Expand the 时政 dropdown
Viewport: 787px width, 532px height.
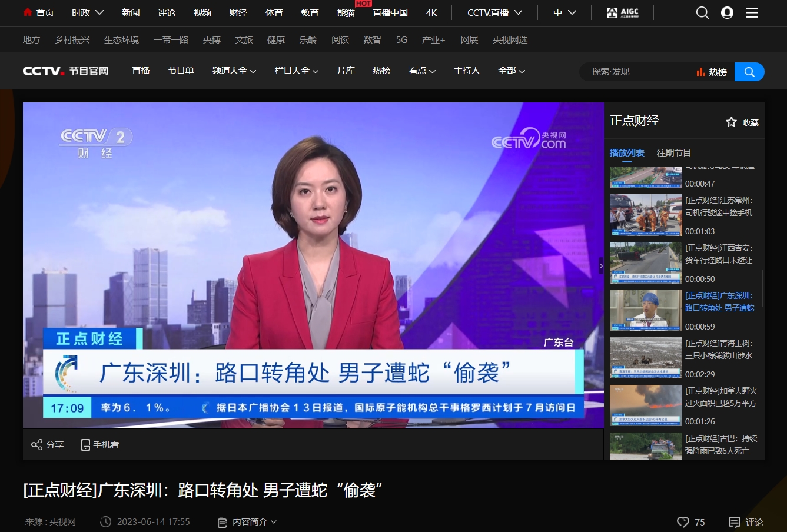(88, 12)
